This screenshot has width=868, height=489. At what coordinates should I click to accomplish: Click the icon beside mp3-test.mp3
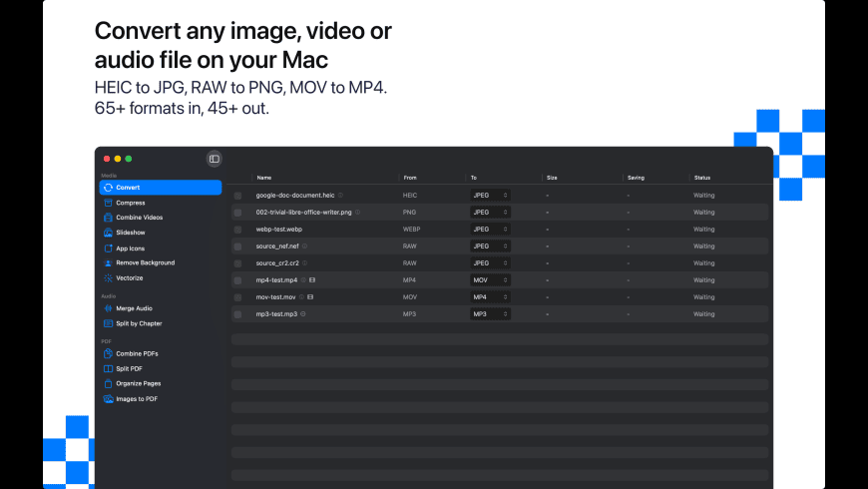point(303,314)
